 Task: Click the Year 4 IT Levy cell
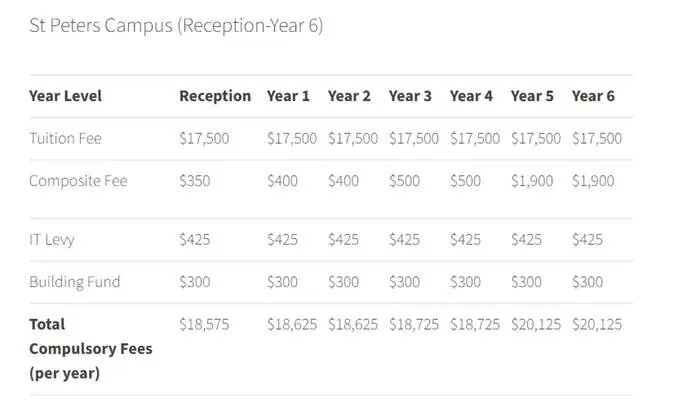coord(465,240)
